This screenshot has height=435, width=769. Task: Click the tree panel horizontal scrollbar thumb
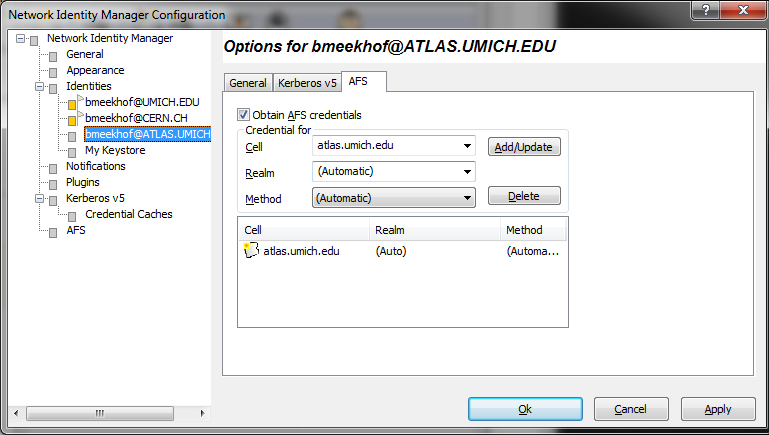point(100,413)
